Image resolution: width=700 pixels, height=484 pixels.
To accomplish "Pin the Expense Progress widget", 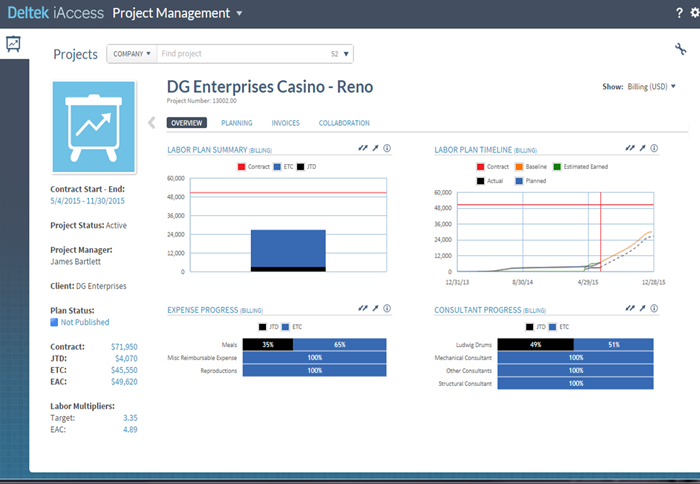I will point(375,308).
